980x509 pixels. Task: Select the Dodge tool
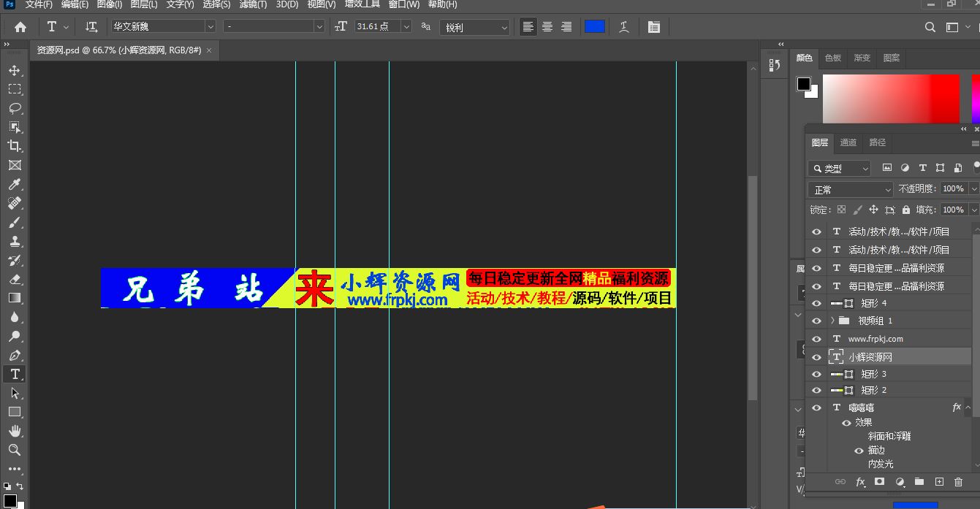(x=15, y=336)
